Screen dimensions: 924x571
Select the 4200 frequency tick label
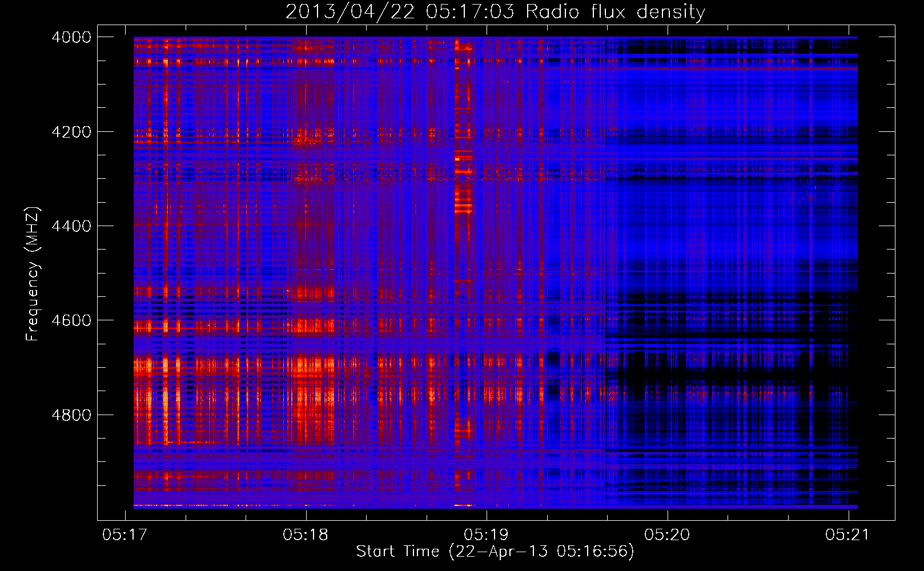tap(71, 132)
